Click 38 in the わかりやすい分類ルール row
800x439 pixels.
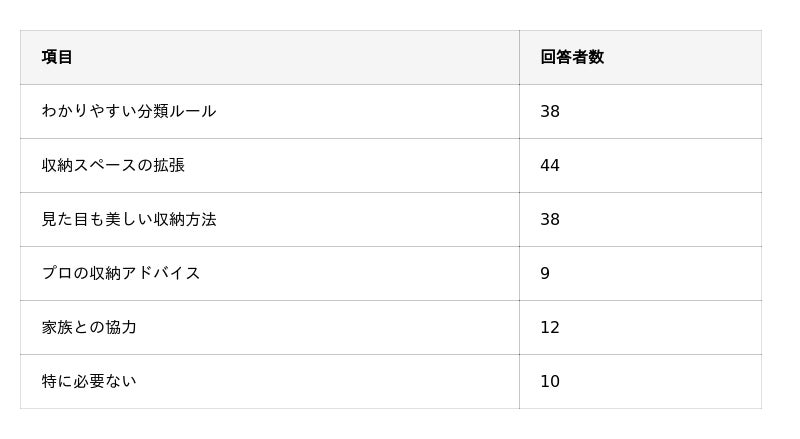pyautogui.click(x=549, y=111)
